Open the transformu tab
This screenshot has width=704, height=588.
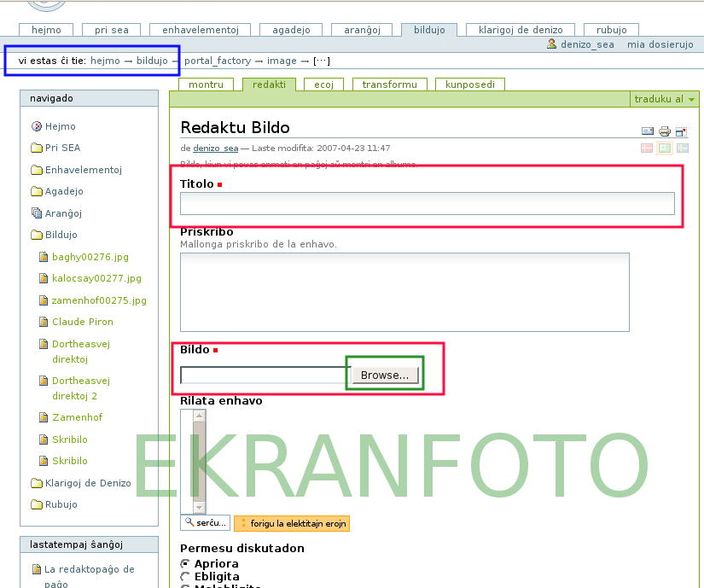pyautogui.click(x=389, y=84)
